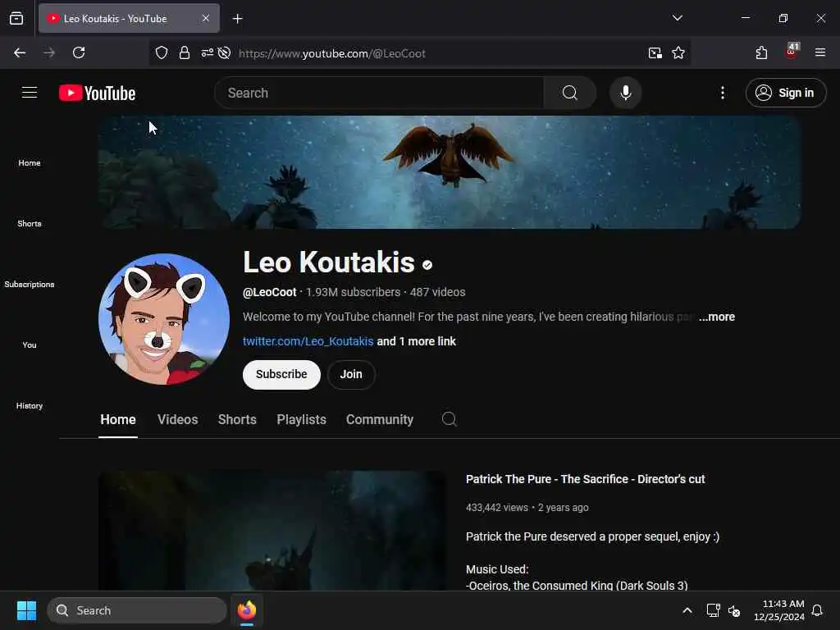Click the verified badge next to Leo Koutakis
Screen dimensions: 840x630
[x=427, y=265]
